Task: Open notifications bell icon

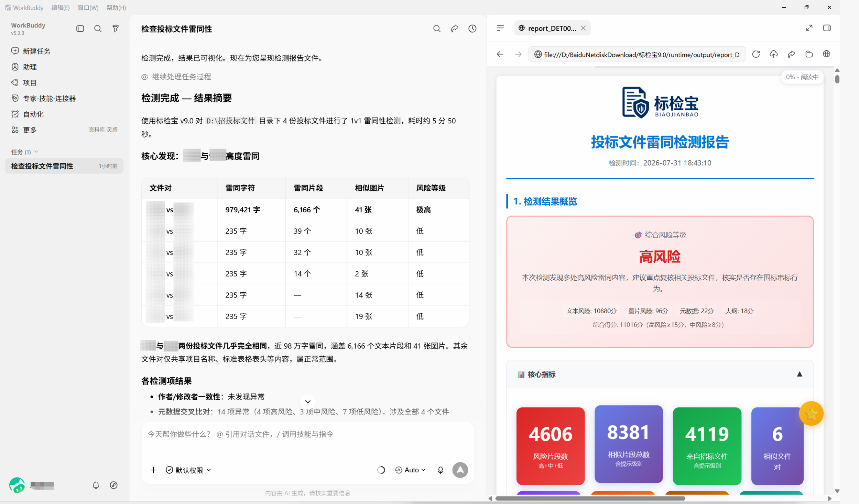Action: pyautogui.click(x=96, y=485)
